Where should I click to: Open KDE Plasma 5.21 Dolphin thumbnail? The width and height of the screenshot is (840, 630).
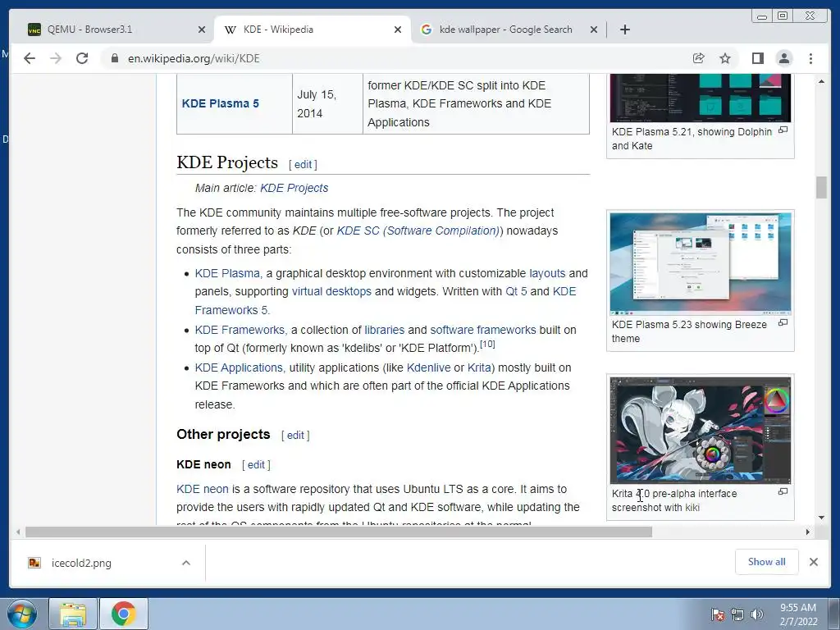(x=701, y=98)
